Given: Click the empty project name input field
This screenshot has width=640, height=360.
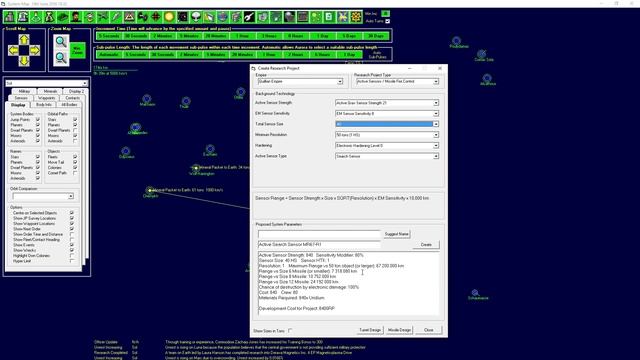Looking at the screenshot, I should tap(319, 234).
